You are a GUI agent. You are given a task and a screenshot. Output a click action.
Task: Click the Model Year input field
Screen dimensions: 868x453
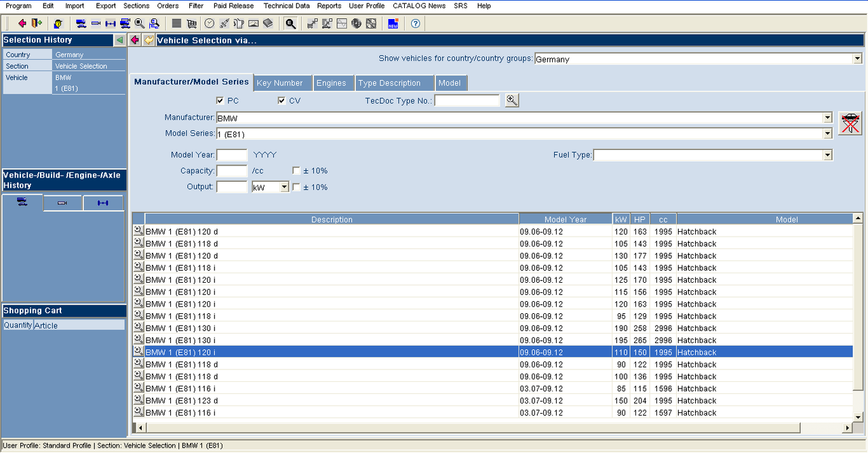pos(232,155)
